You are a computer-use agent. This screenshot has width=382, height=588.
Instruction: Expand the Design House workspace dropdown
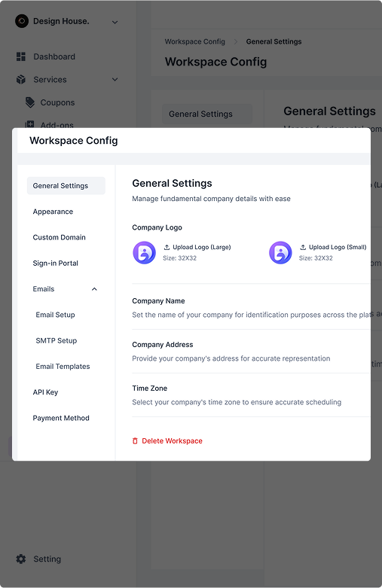pos(115,22)
